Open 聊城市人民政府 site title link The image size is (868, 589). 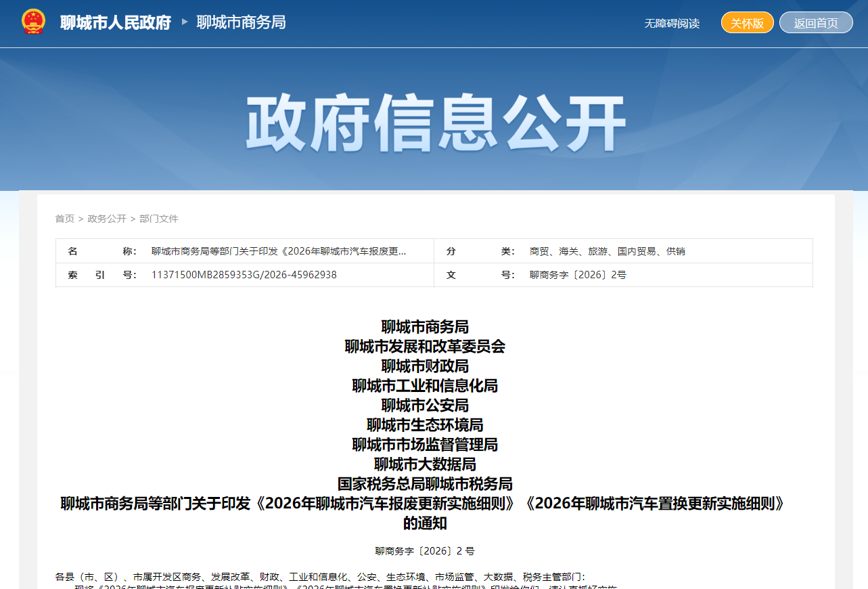tap(116, 22)
